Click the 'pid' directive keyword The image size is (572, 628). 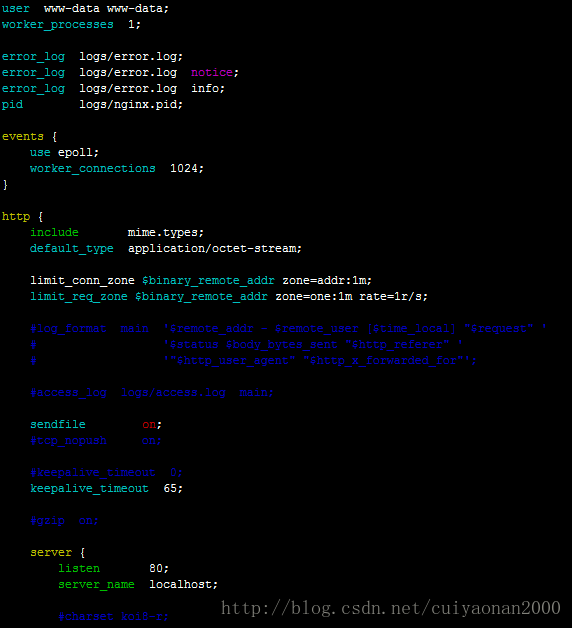(12, 105)
